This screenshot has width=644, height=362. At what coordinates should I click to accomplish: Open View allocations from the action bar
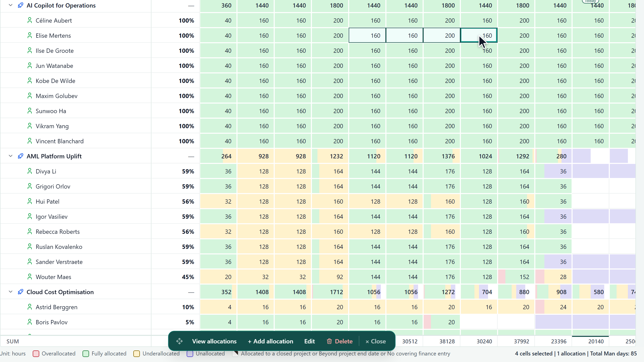[214, 341]
